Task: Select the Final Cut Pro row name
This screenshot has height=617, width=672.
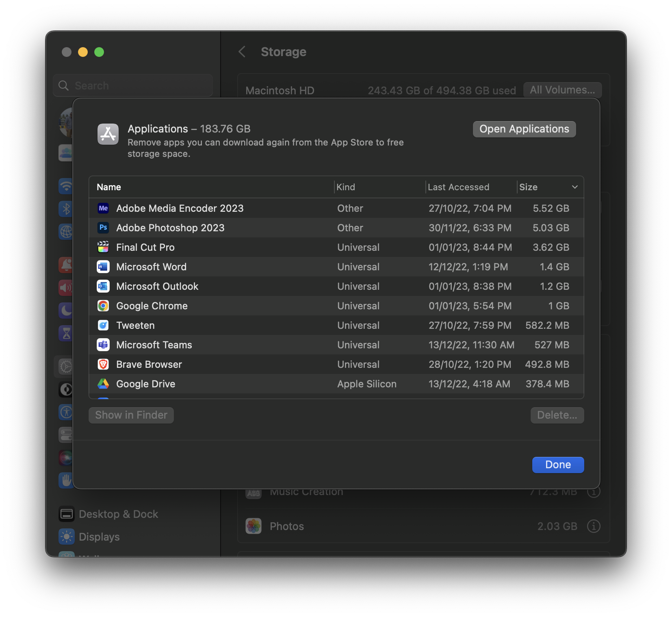Action: click(x=145, y=247)
